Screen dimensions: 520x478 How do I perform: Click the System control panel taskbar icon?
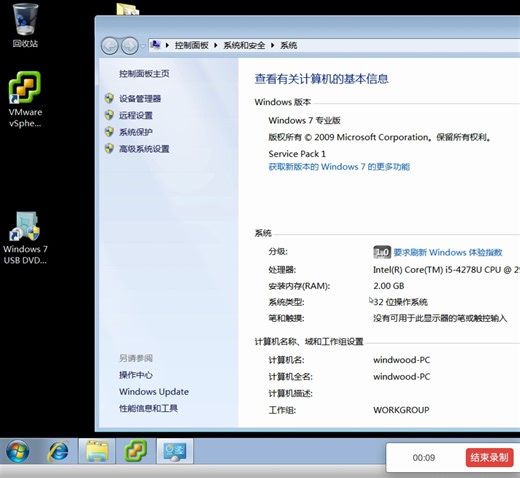tap(175, 451)
